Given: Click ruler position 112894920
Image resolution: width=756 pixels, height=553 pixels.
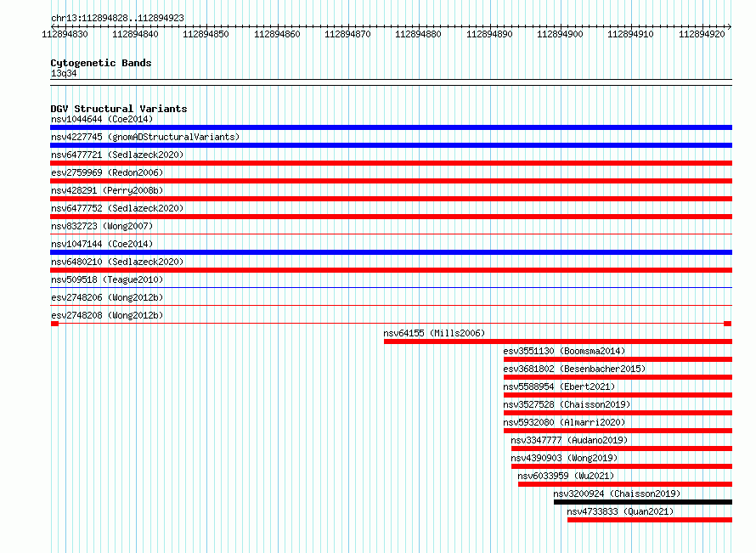Looking at the screenshot, I should (702, 34).
